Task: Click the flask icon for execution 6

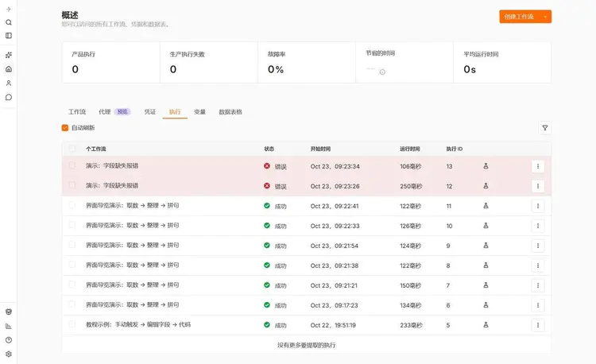Action: click(x=486, y=305)
